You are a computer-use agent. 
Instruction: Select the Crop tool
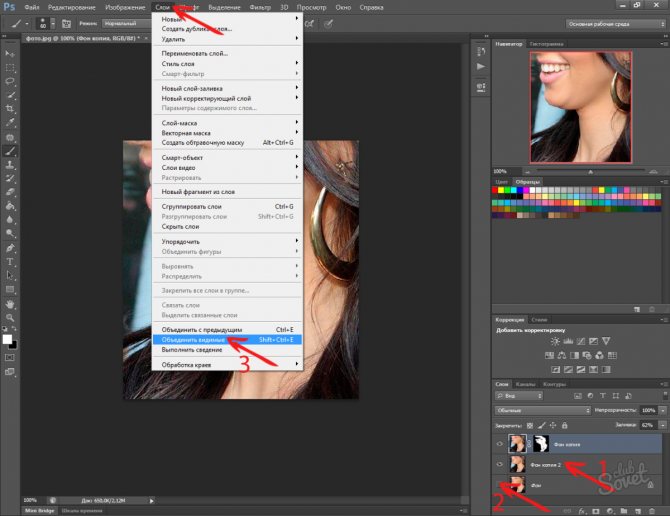10,108
